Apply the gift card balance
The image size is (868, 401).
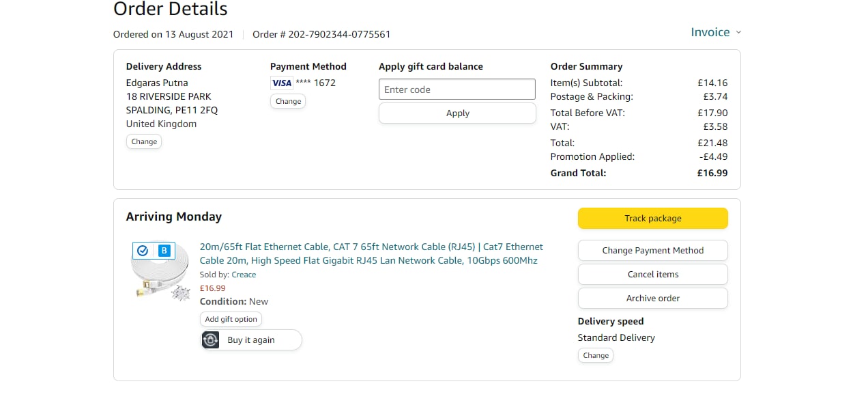457,113
